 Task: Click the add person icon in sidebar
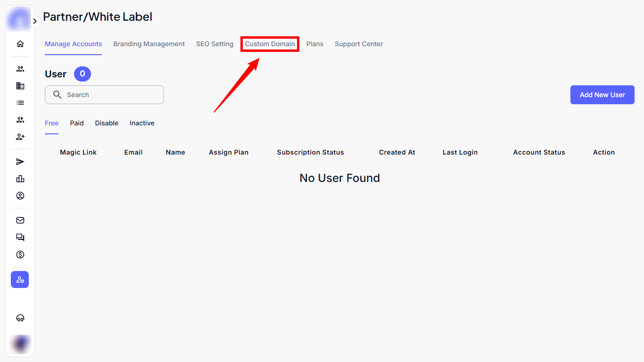pos(20,137)
